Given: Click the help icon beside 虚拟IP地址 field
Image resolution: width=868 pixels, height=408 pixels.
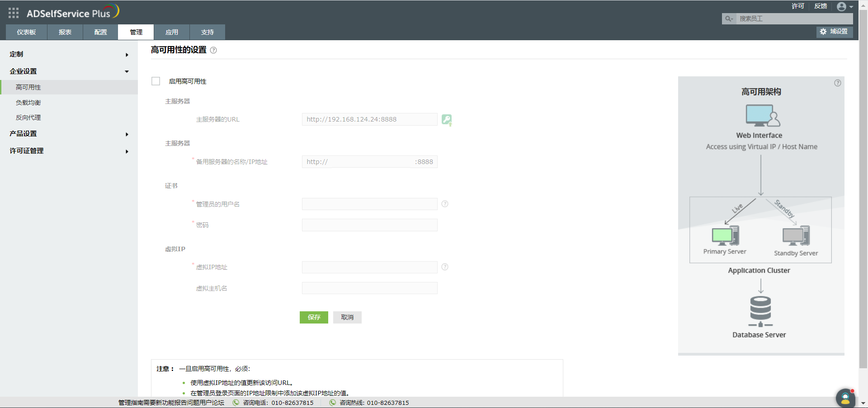Looking at the screenshot, I should click(x=445, y=267).
